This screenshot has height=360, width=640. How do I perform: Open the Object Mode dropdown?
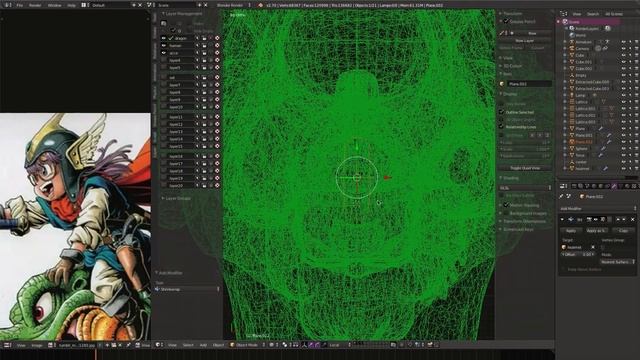(x=247, y=345)
